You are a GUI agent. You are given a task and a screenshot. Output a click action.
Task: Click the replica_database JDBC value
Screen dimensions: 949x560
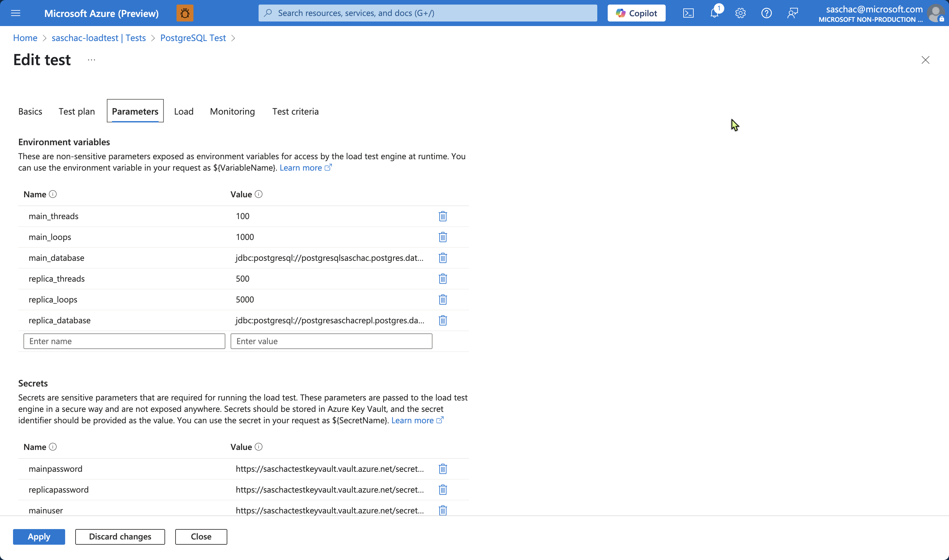(x=330, y=320)
